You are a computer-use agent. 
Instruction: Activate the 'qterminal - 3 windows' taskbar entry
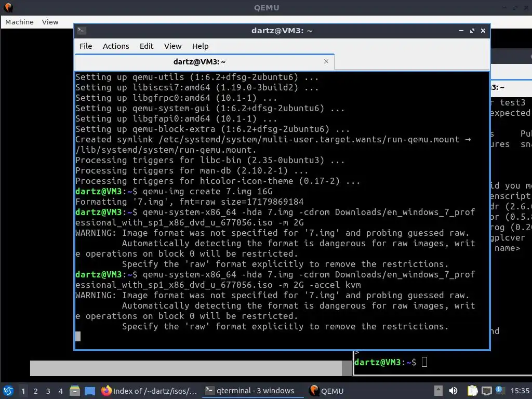252,391
